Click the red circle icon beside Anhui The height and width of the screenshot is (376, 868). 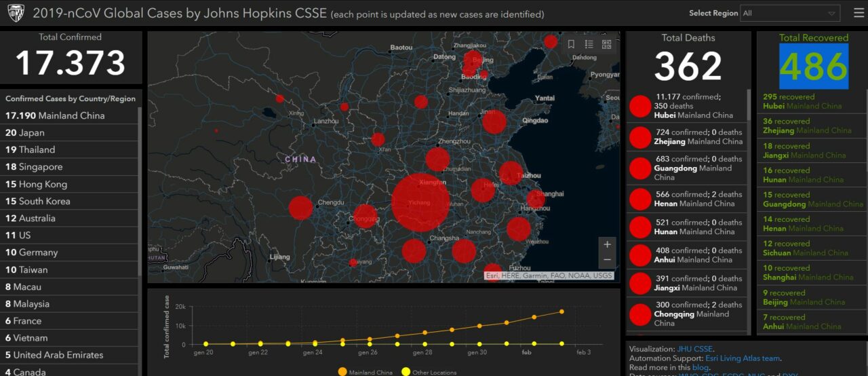tap(640, 255)
